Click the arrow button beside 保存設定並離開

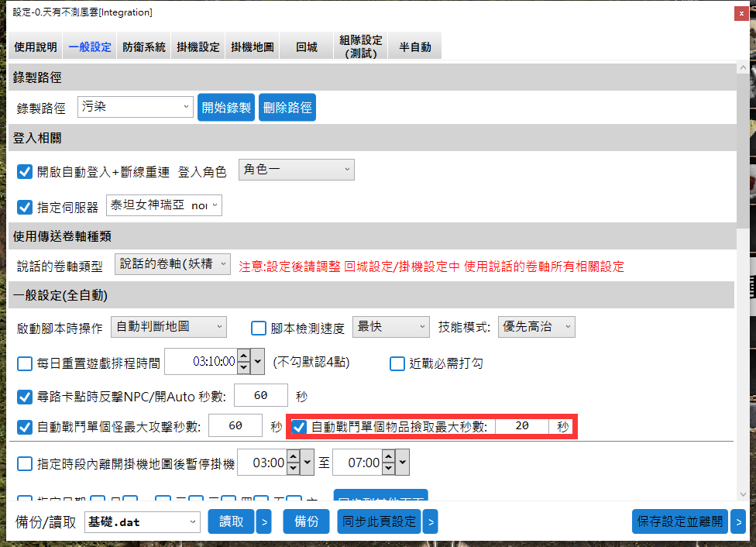point(737,521)
